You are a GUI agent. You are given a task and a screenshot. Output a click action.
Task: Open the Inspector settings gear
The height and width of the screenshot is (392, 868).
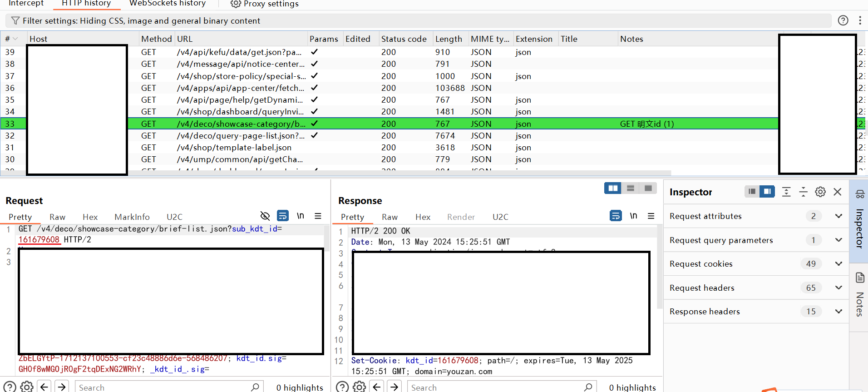(820, 192)
